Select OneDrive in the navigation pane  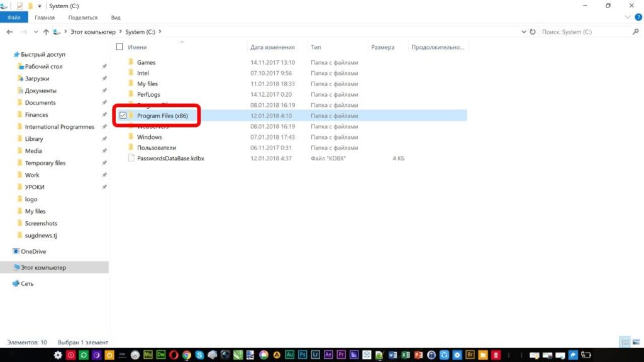(33, 251)
